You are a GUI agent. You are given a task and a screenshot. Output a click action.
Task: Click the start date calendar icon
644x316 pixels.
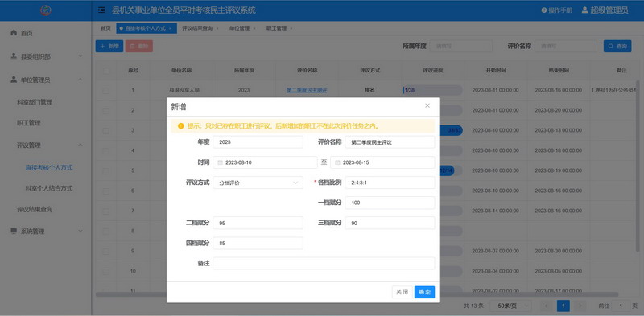click(220, 162)
